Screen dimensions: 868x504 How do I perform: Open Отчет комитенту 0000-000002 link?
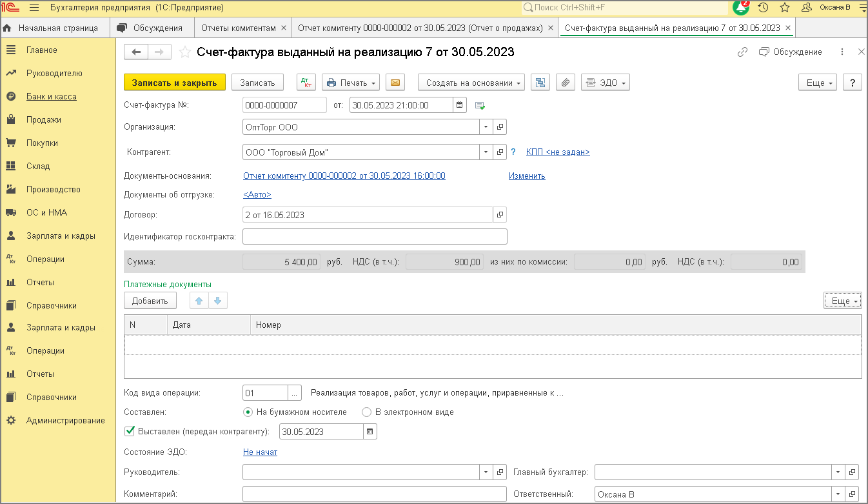click(344, 176)
